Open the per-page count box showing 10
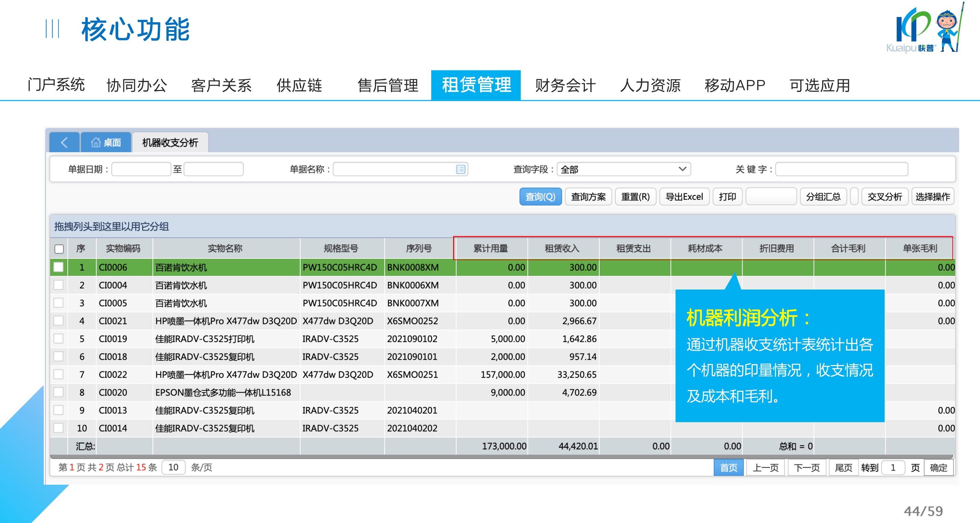Screen dimensions: 980x523 pos(173,467)
